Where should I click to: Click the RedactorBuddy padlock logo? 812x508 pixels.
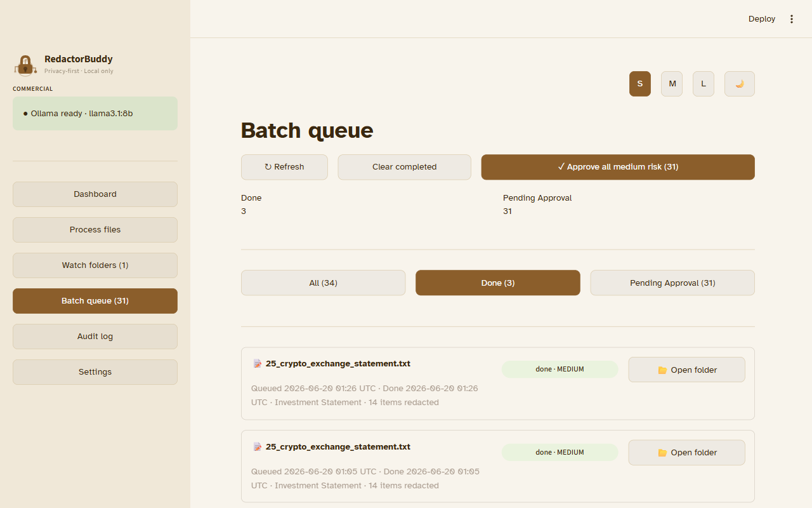25,65
